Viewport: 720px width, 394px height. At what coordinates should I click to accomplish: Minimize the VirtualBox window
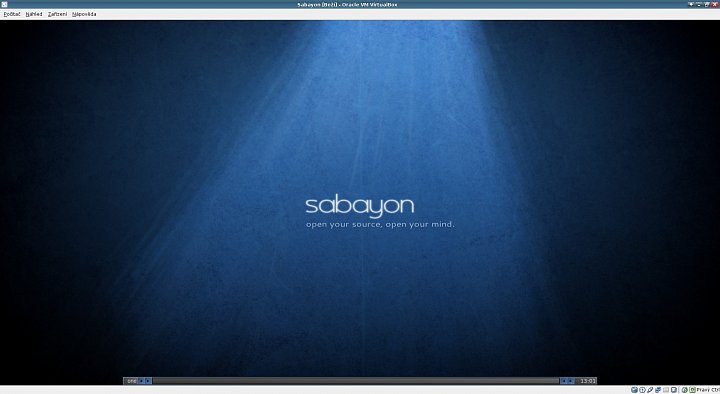pyautogui.click(x=699, y=5)
